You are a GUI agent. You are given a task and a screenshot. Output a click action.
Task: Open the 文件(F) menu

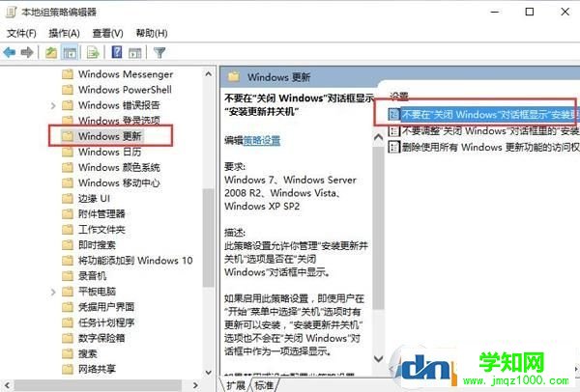(21, 33)
